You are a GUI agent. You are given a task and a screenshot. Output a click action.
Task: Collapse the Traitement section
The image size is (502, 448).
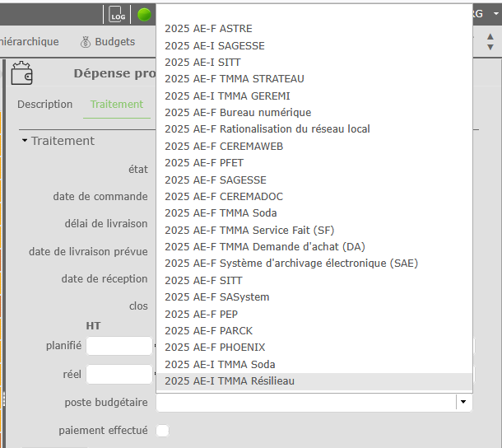[x=25, y=141]
